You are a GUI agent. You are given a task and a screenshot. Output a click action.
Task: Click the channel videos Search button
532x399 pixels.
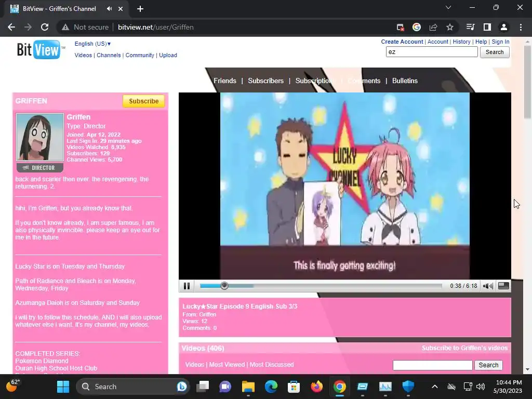coord(488,365)
